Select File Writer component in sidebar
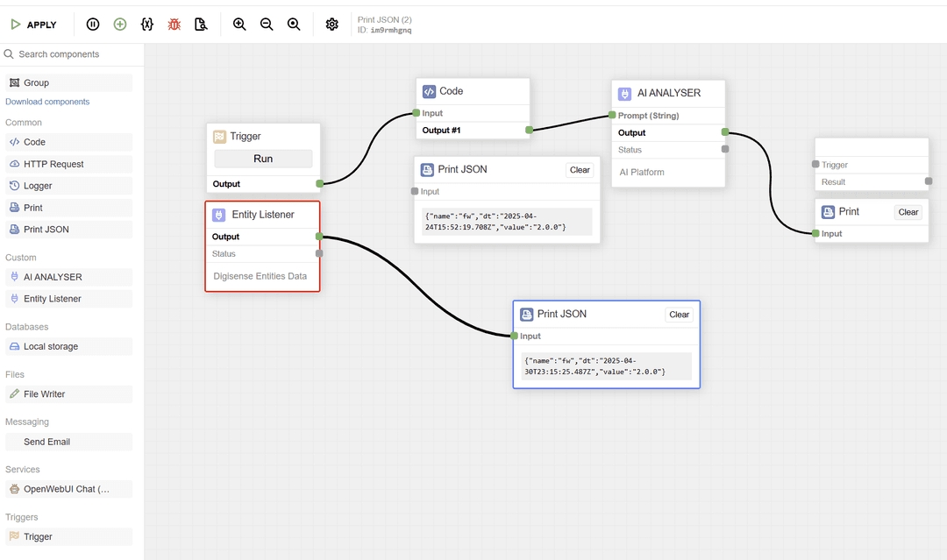 point(69,394)
